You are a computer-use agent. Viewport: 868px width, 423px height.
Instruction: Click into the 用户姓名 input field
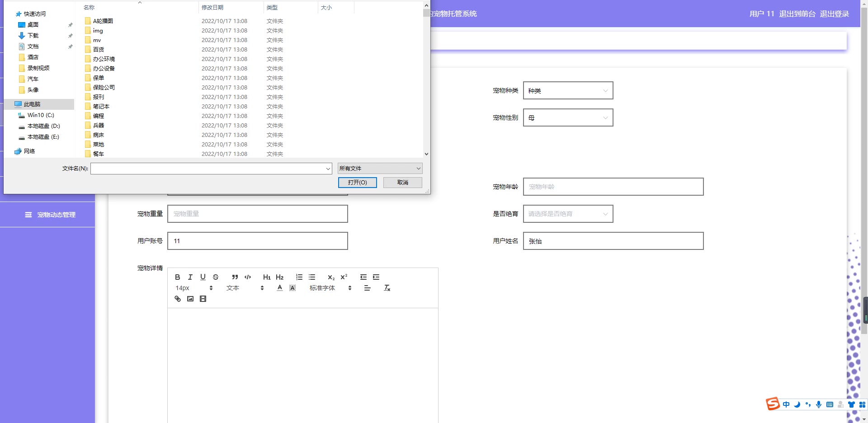pyautogui.click(x=613, y=241)
